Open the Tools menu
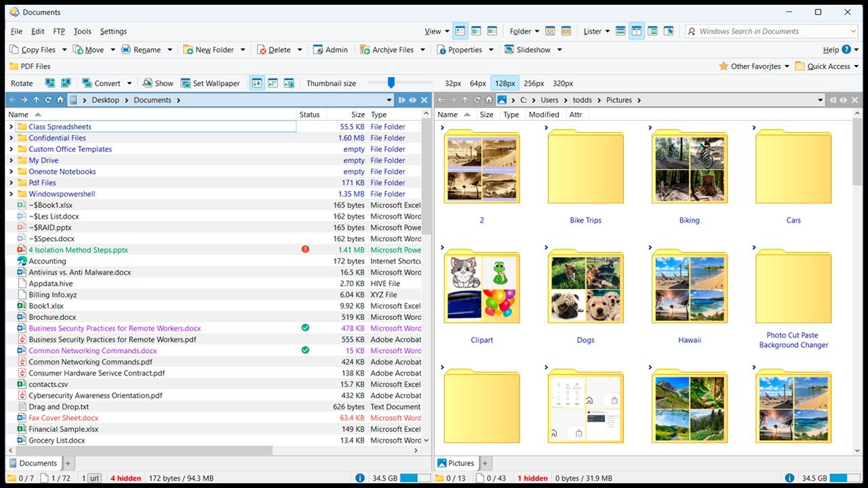This screenshot has width=868, height=488. pyautogui.click(x=82, y=31)
